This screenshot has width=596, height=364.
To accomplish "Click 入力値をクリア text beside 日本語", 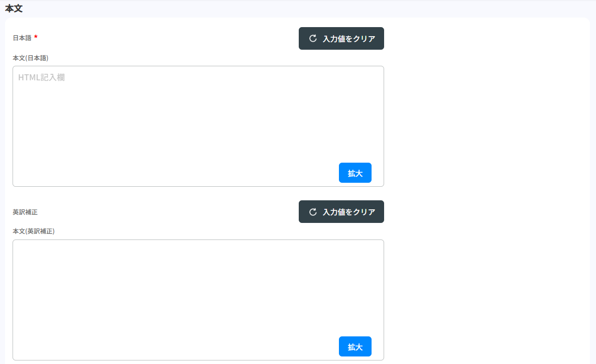I will [349, 39].
